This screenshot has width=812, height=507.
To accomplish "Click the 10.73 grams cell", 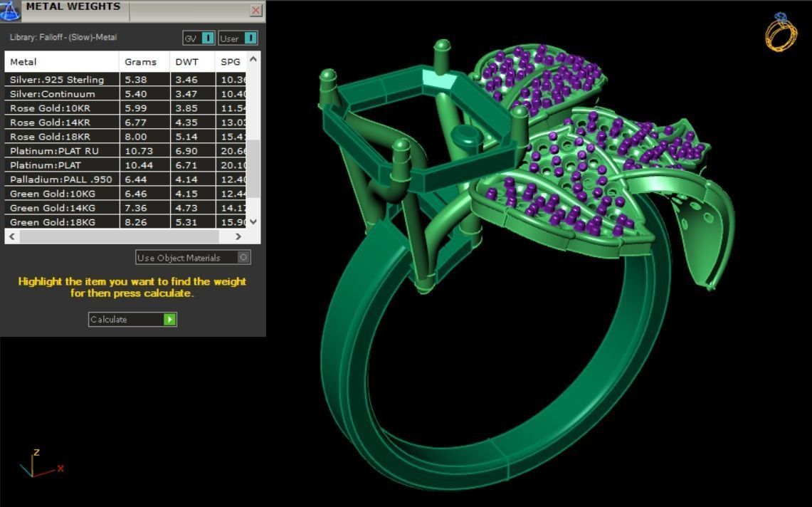I will pyautogui.click(x=144, y=151).
